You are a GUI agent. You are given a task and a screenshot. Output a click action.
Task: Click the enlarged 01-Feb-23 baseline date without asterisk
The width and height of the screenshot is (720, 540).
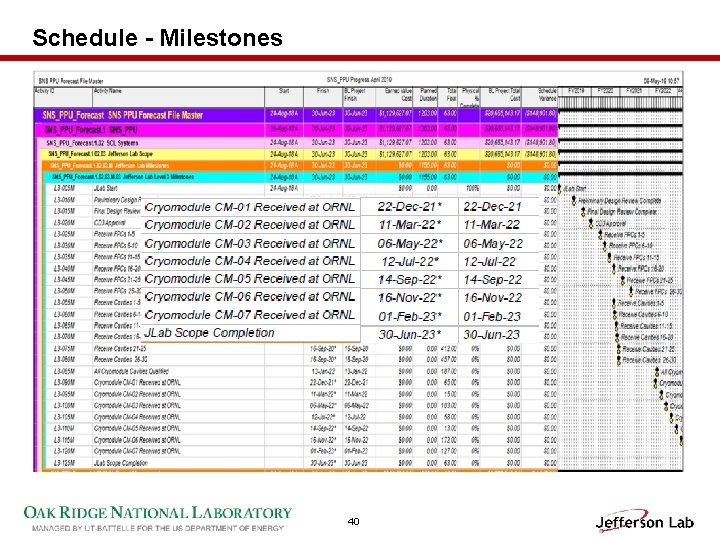tap(492, 316)
